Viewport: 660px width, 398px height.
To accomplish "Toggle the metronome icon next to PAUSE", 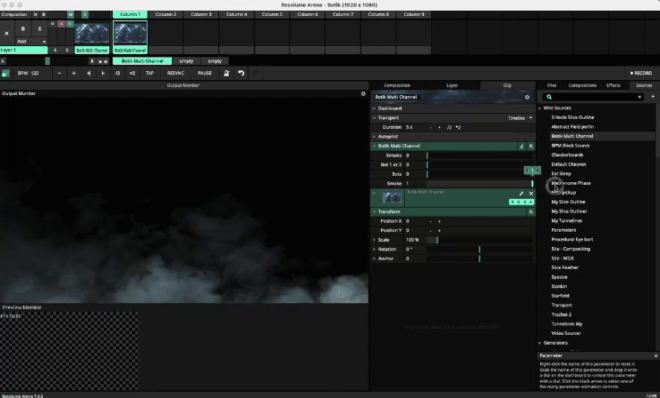I will click(226, 73).
